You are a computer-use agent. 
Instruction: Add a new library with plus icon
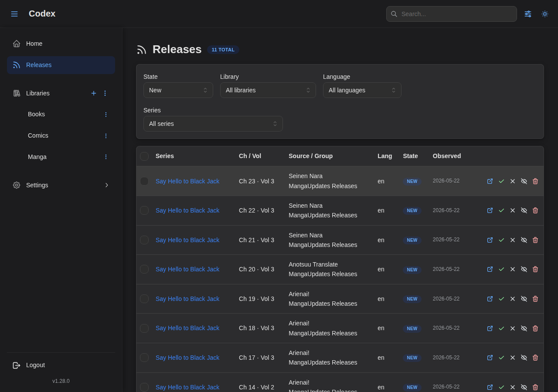click(94, 93)
